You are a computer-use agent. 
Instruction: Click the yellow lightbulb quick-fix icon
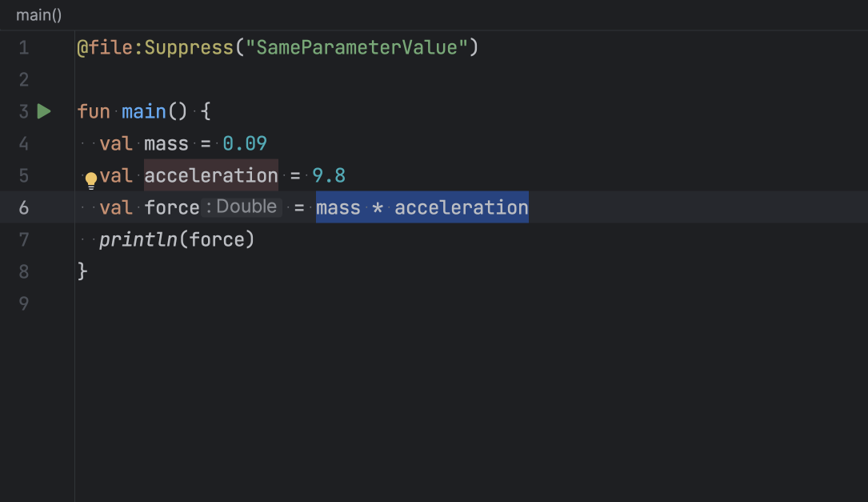tap(91, 179)
